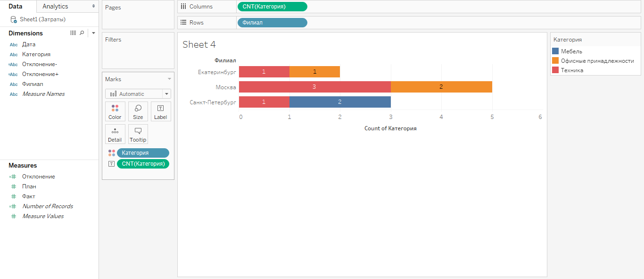Image resolution: width=644 pixels, height=279 pixels.
Task: Click the Мебель blue legend swatch
Action: 555,51
